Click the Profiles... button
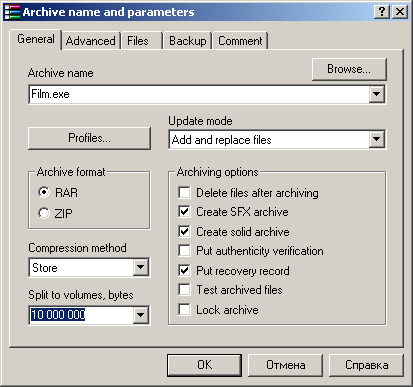 point(89,138)
